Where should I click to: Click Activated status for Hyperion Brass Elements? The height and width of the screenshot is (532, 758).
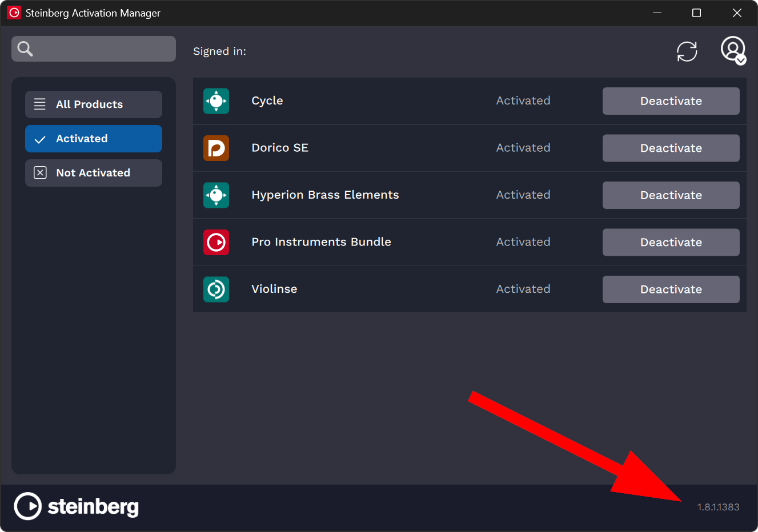click(x=523, y=195)
